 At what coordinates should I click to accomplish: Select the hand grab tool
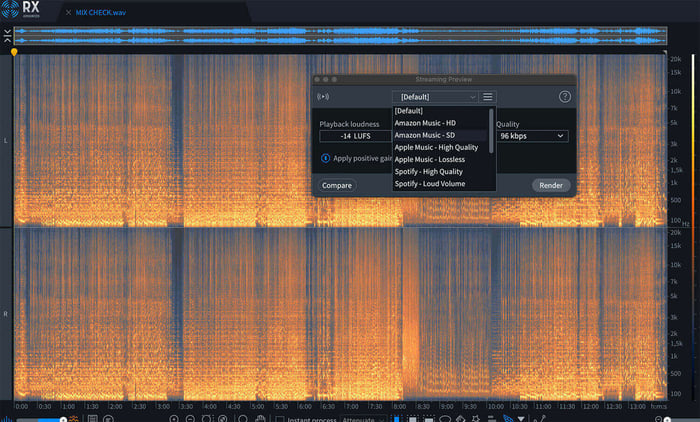[x=260, y=419]
